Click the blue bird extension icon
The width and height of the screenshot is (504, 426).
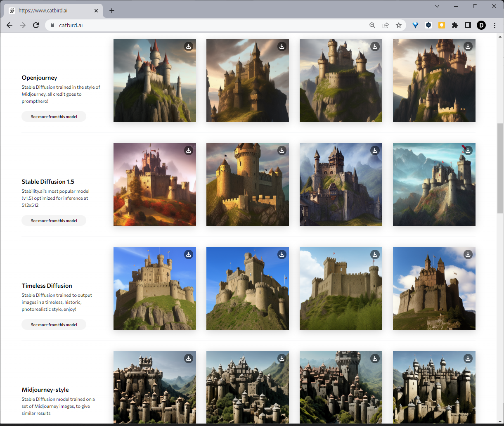pos(415,25)
